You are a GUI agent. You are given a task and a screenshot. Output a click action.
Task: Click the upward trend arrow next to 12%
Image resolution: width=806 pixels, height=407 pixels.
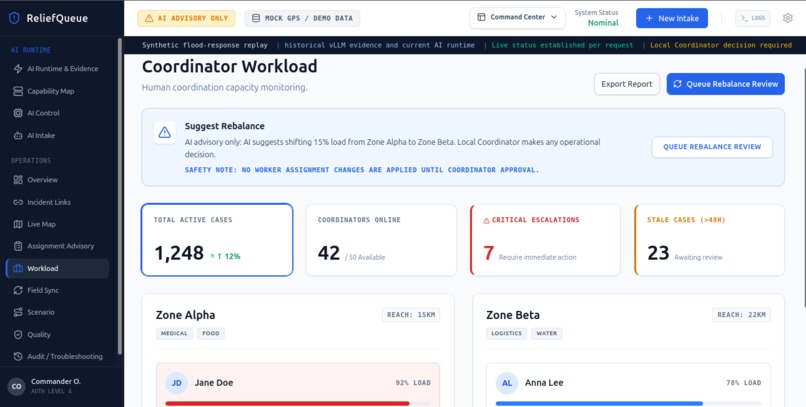212,256
